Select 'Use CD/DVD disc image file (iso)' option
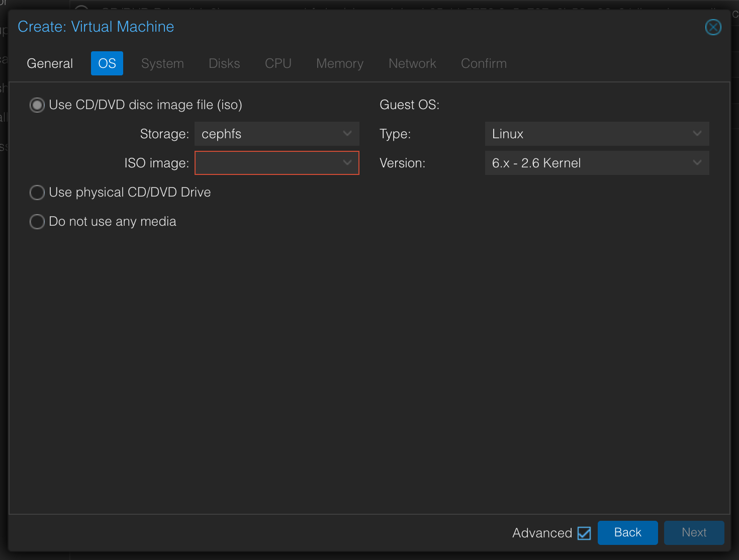This screenshot has height=560, width=739. [x=37, y=105]
